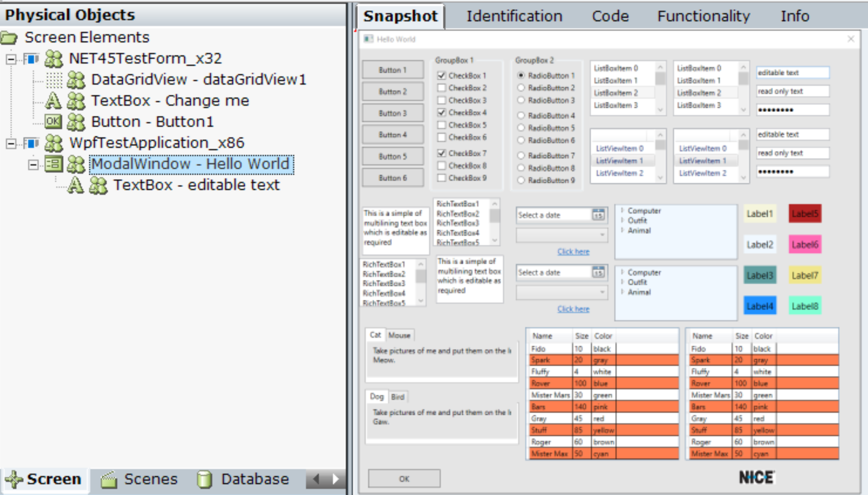Click the Database tab cylinder icon
This screenshot has width=868, height=495.
[204, 479]
